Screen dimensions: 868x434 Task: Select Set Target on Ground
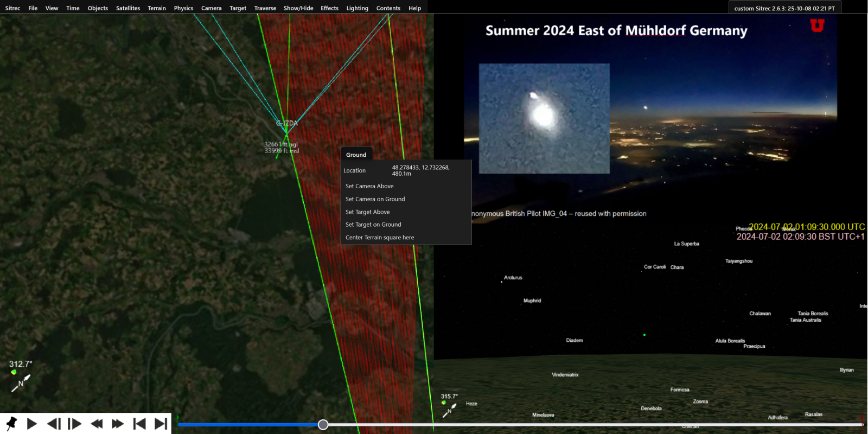tap(373, 225)
